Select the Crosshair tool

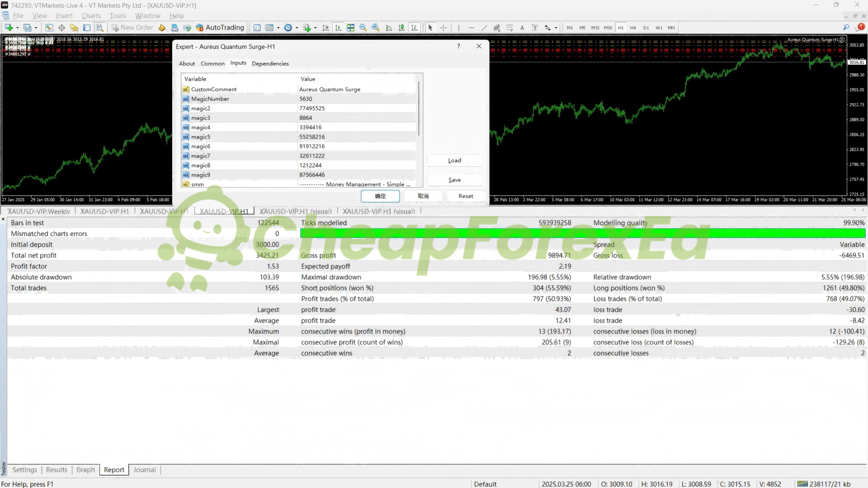coord(443,28)
